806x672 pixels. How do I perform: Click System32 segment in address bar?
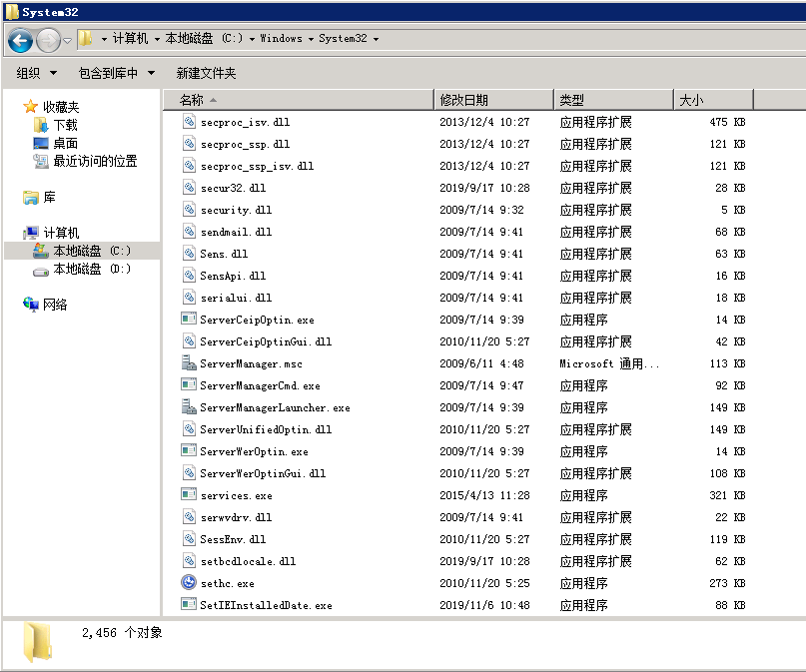pyautogui.click(x=343, y=39)
